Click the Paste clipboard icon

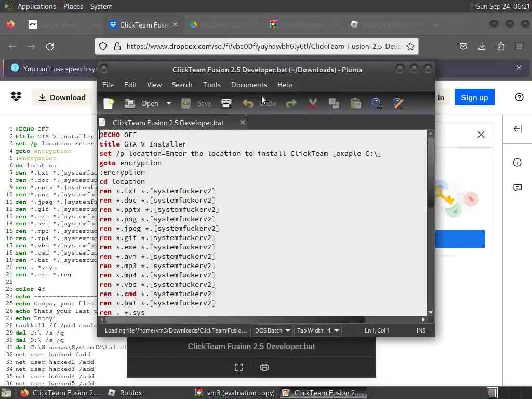[x=355, y=103]
